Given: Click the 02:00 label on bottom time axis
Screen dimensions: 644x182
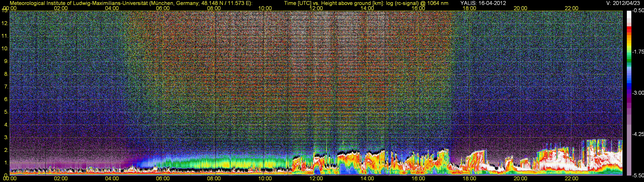Looking at the screenshot, I should (61, 179).
